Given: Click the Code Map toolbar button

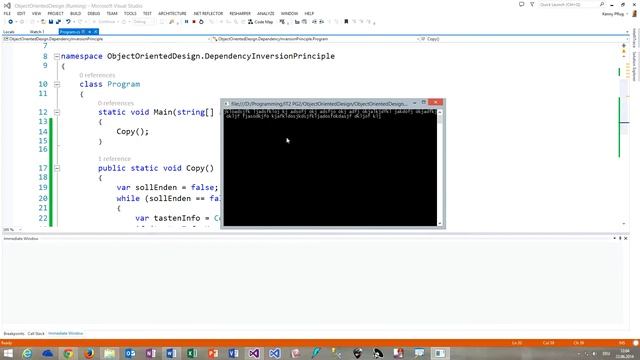Looking at the screenshot, I should point(260,22).
